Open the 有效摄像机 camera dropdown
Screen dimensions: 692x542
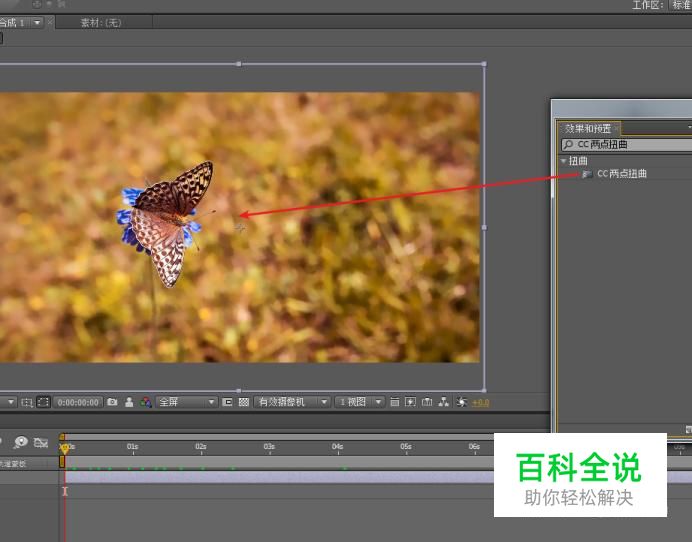click(292, 402)
